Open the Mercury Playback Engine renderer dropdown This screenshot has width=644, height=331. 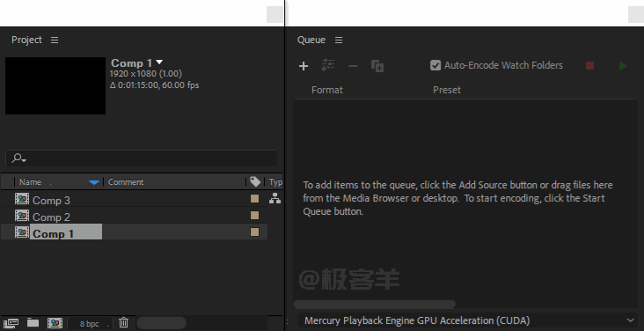[x=468, y=320]
